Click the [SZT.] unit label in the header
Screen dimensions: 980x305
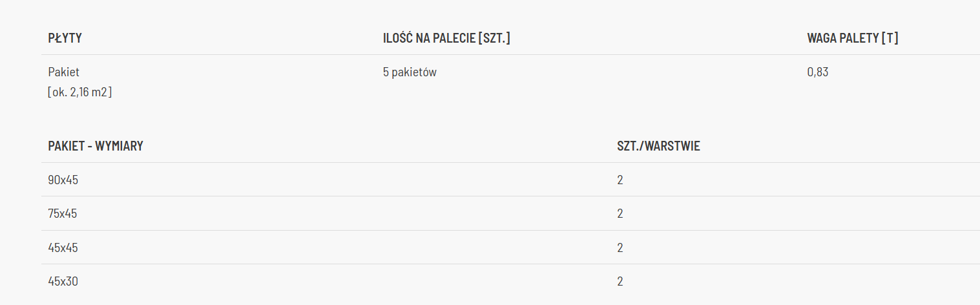[x=494, y=38]
